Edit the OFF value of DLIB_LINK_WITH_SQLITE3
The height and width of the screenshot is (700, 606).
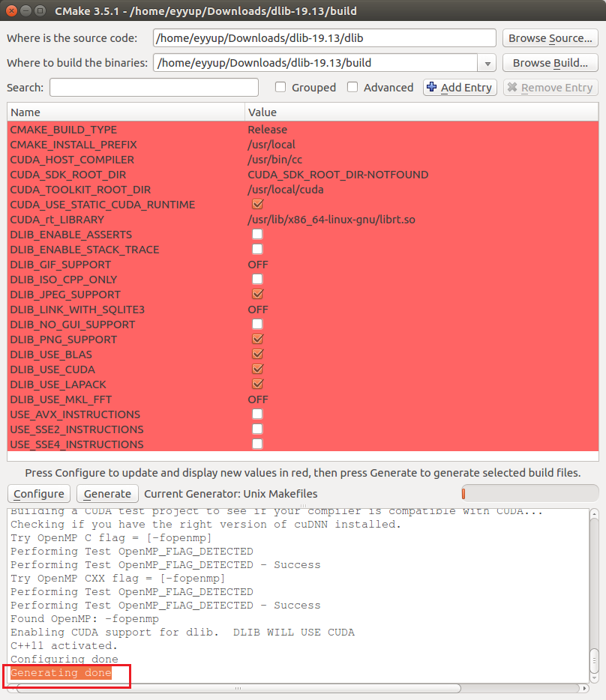pyautogui.click(x=258, y=310)
